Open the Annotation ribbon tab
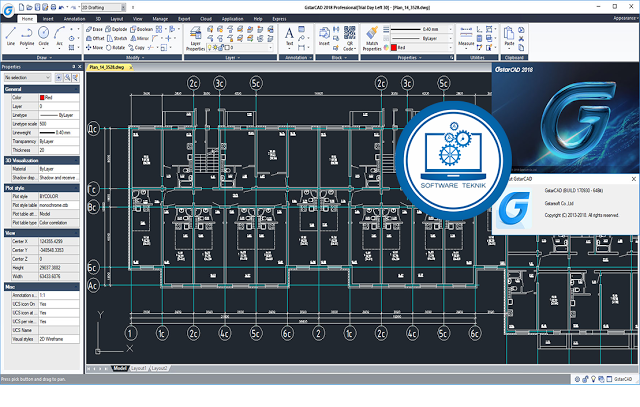640x407 pixels. [x=74, y=19]
